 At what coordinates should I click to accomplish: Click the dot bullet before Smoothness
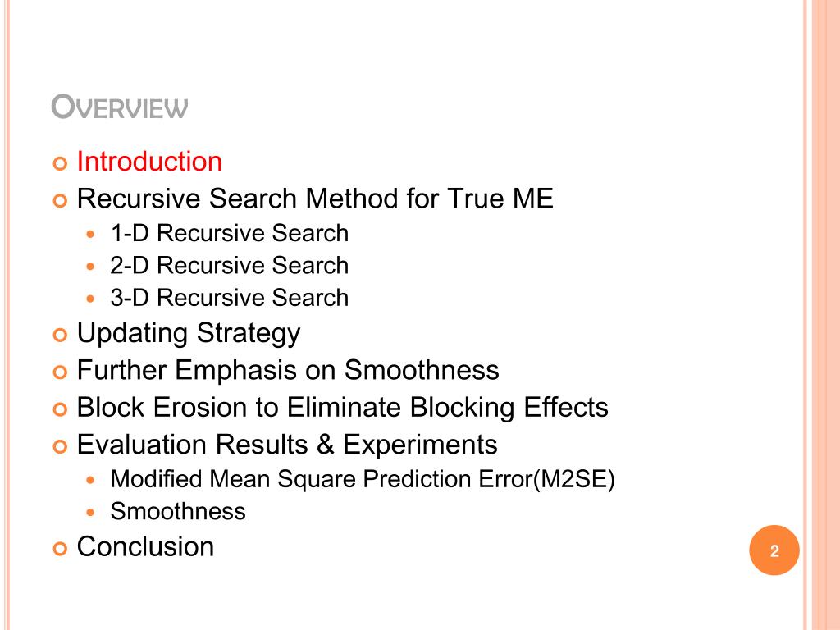coord(90,512)
